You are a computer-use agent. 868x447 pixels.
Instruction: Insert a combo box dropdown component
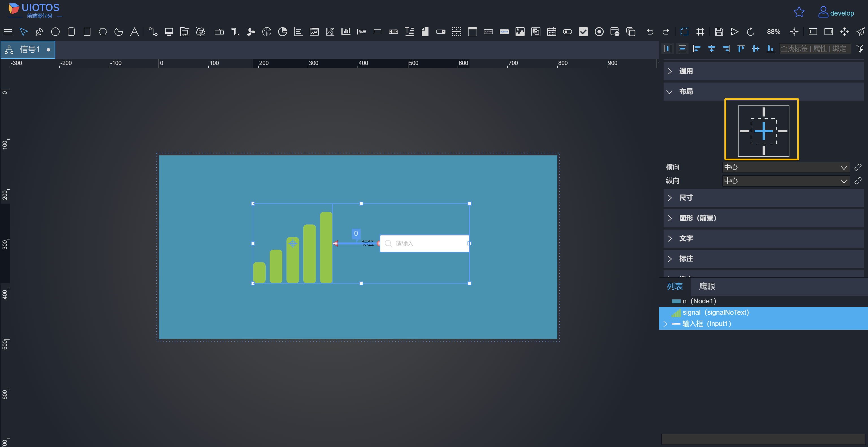[x=441, y=32]
